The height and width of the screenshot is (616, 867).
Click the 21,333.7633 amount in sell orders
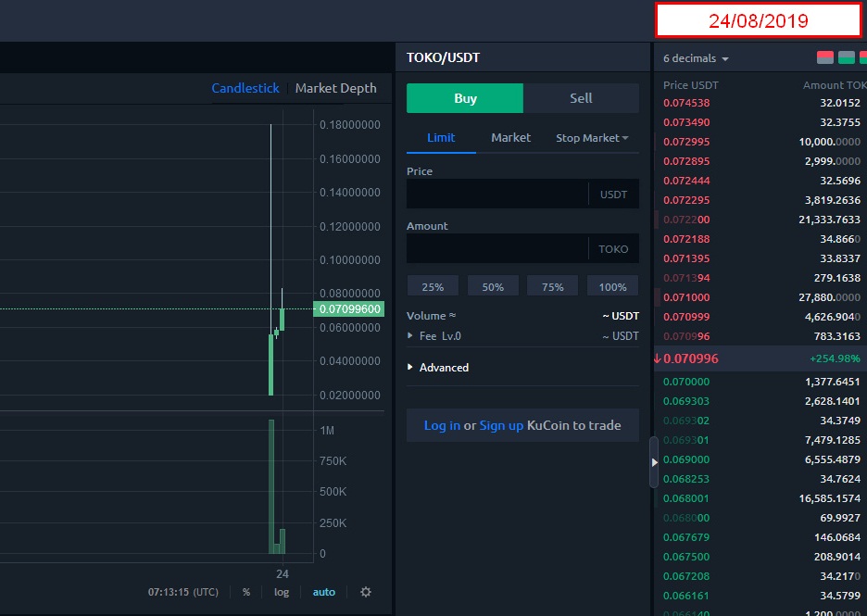click(x=829, y=220)
